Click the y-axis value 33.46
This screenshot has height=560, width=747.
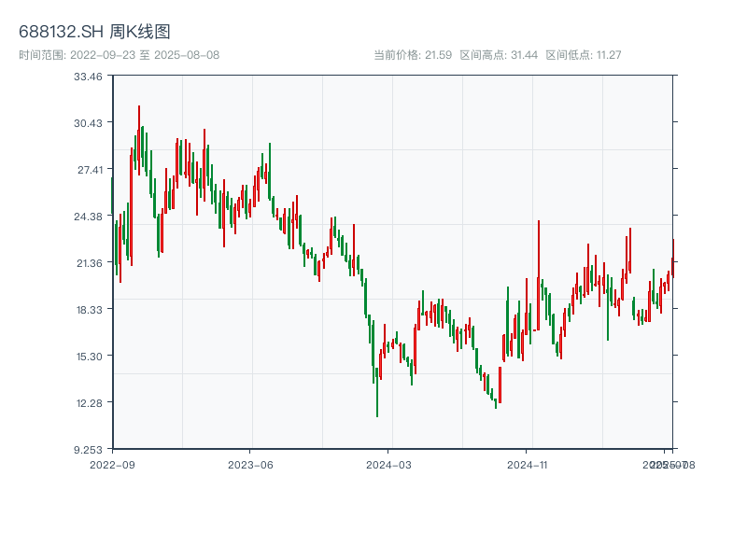pos(88,77)
